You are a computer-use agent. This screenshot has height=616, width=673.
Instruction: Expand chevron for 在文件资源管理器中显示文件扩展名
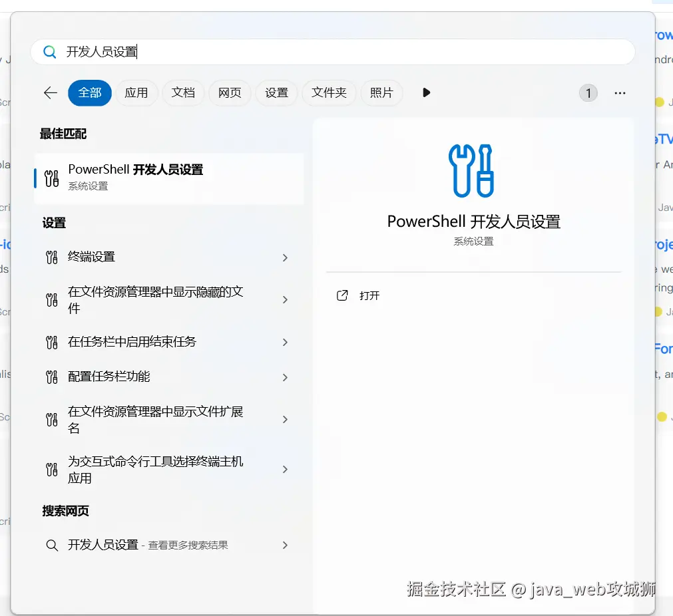pyautogui.click(x=285, y=420)
